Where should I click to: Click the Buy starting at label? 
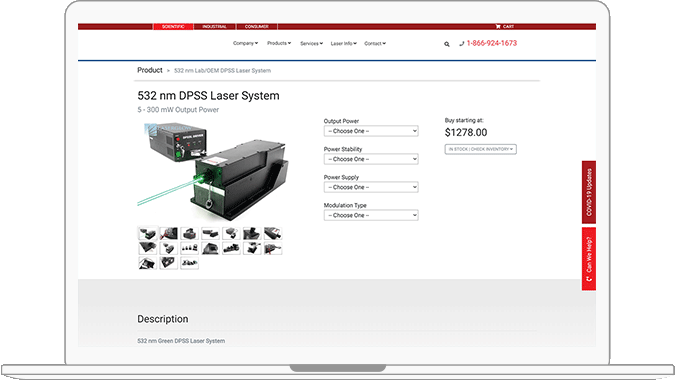click(x=464, y=120)
